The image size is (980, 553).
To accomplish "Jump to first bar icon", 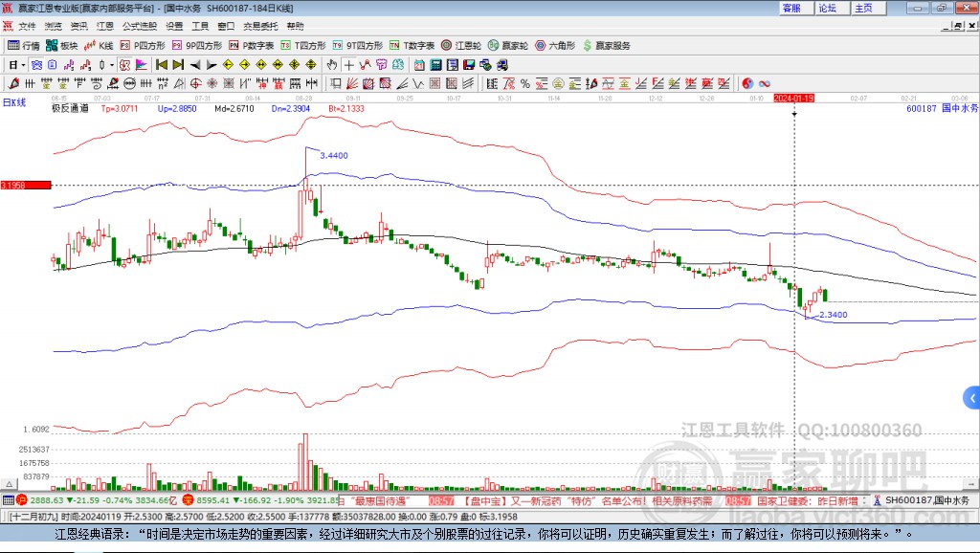I will tap(161, 65).
